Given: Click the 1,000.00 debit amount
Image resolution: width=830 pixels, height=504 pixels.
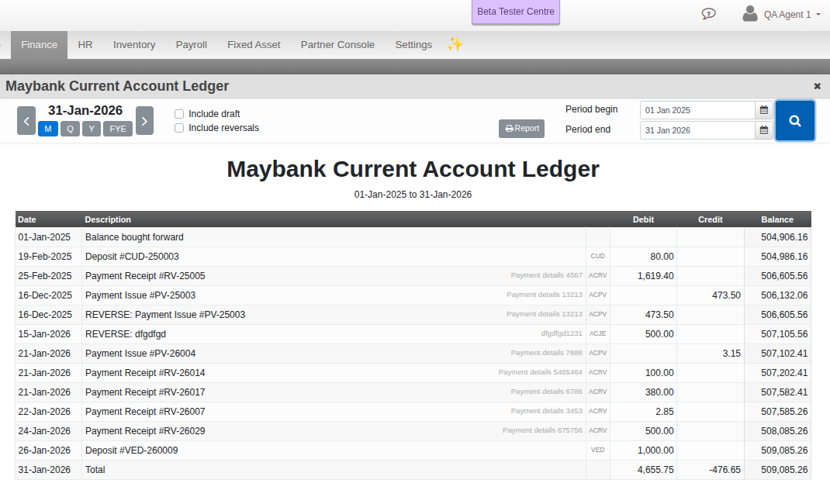Looking at the screenshot, I should coord(655,450).
